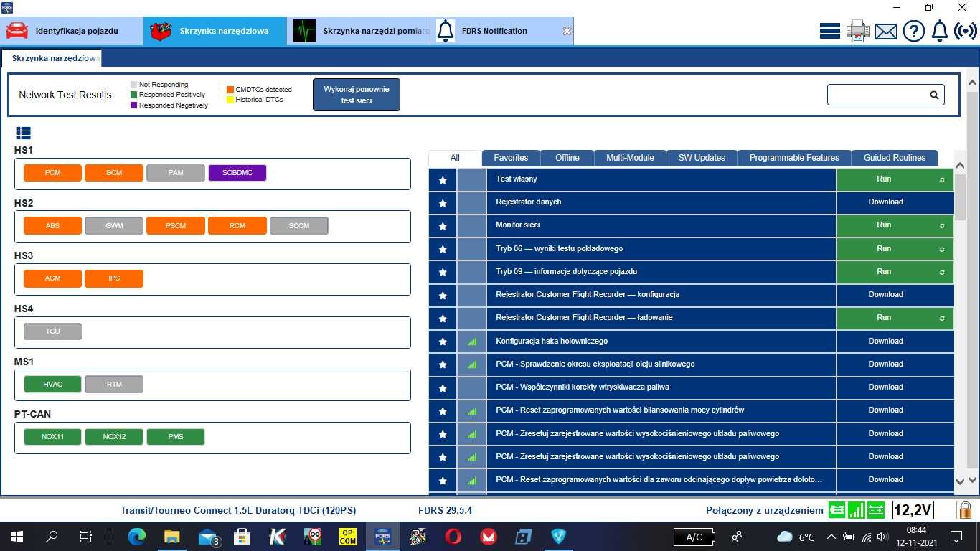
Task: Select the SW Updates filter tab
Action: tap(702, 158)
